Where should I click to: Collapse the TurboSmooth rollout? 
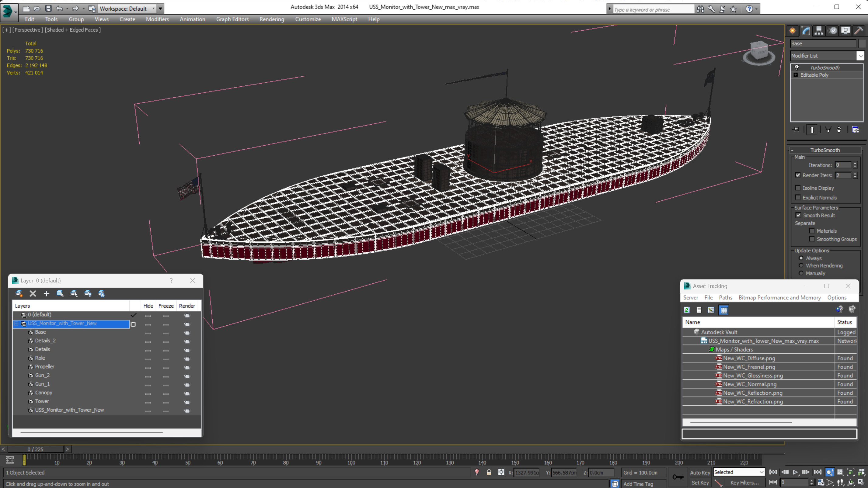[793, 150]
